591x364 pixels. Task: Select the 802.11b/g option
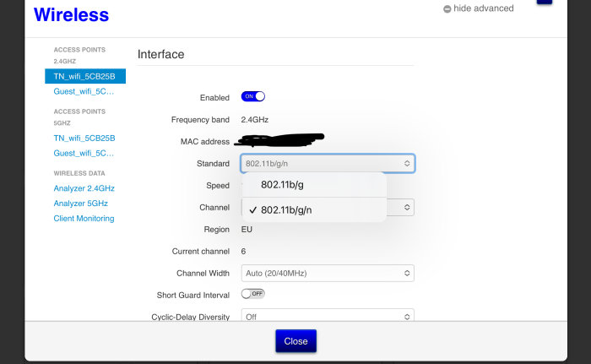point(314,185)
